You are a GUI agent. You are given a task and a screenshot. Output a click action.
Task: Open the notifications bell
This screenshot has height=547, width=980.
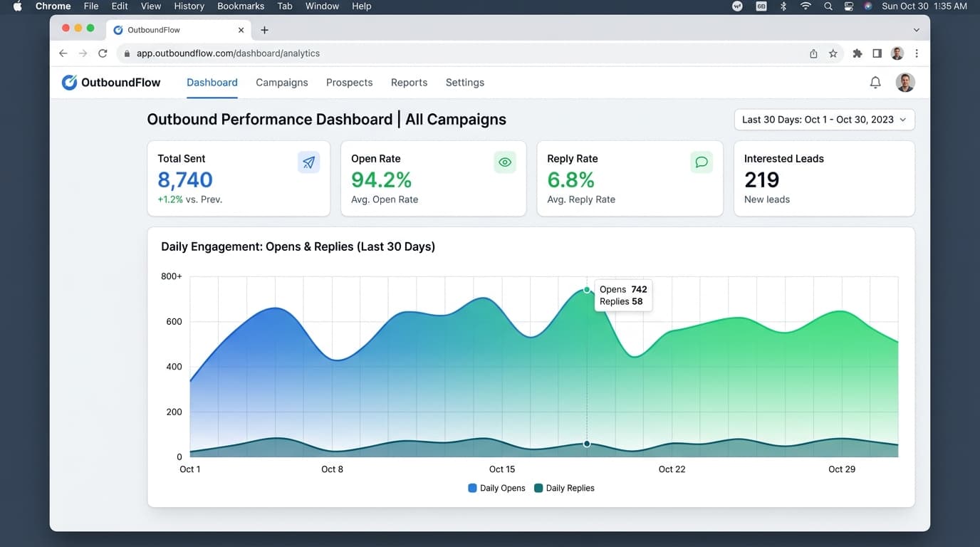875,83
